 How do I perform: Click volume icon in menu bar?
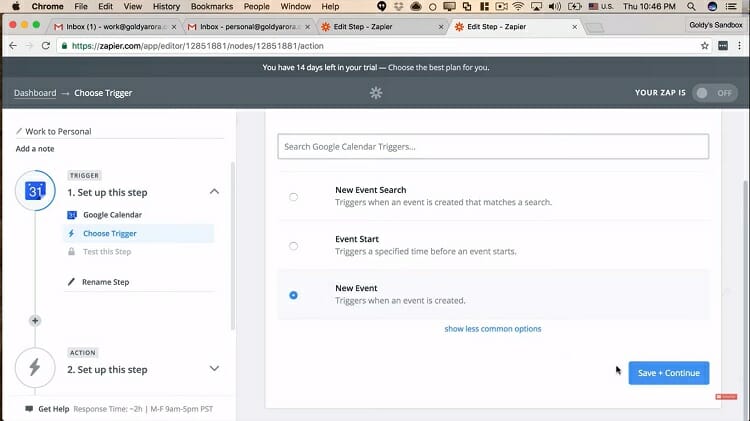(555, 7)
